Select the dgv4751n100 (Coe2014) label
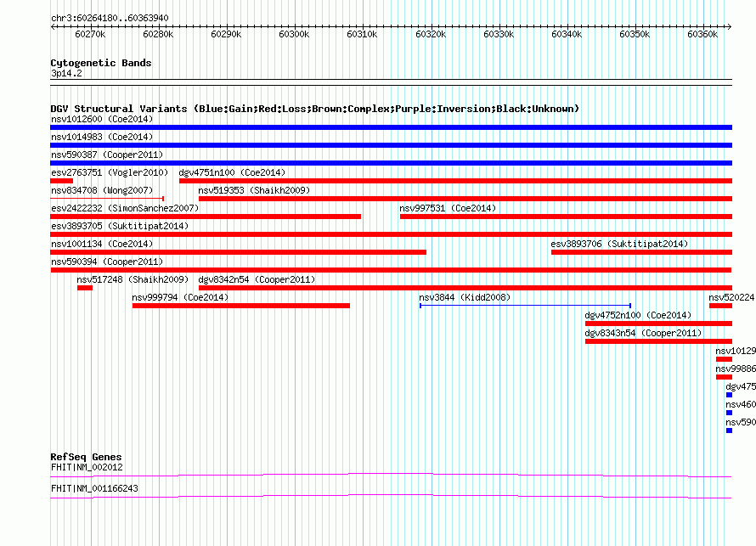Image resolution: width=756 pixels, height=546 pixels. [x=232, y=172]
